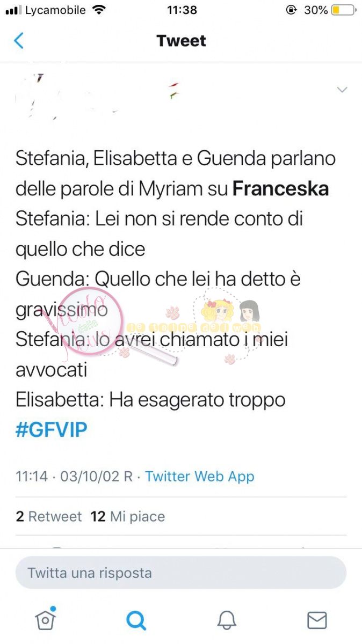View the 12 Mi piace list
The image size is (362, 644).
(128, 516)
